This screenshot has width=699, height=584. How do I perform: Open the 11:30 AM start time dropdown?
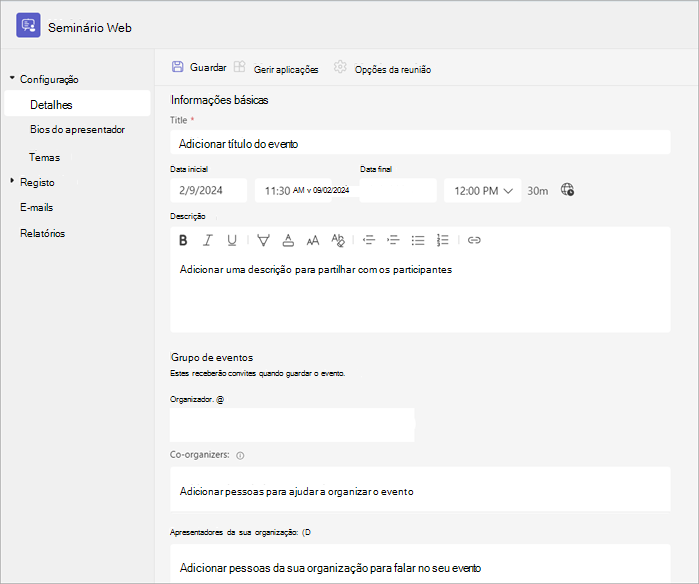[x=293, y=190]
